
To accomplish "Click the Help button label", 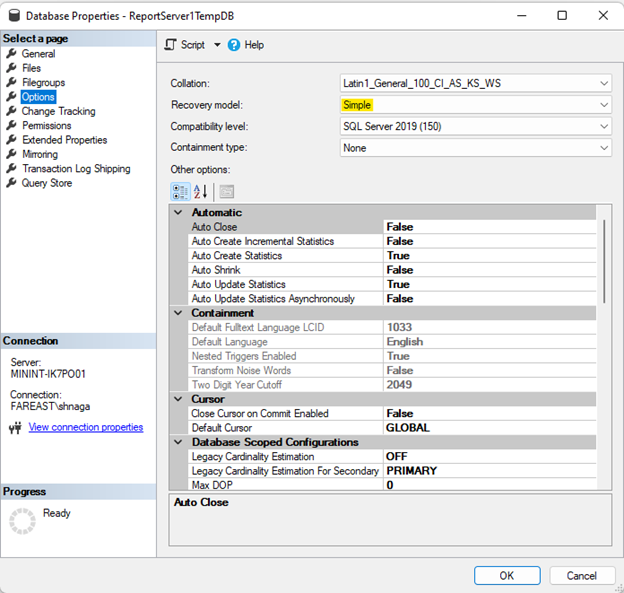I will (254, 45).
